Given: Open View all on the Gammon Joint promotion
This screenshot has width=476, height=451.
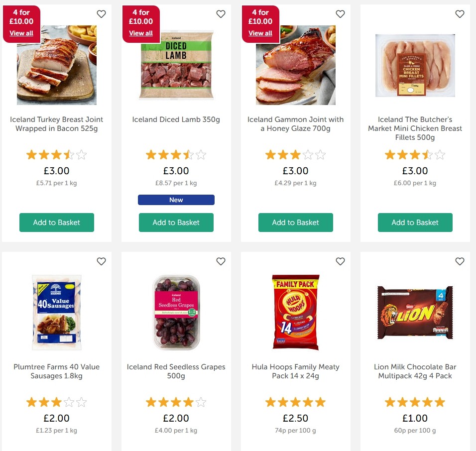Looking at the screenshot, I should [260, 33].
